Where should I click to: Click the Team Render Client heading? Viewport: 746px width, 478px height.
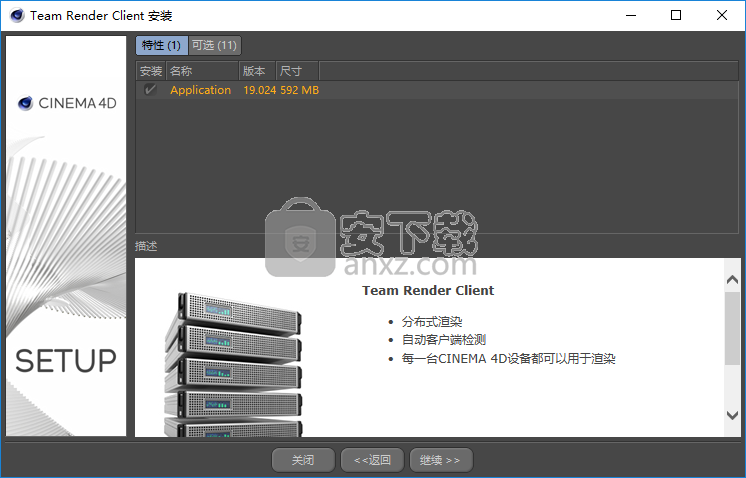(428, 290)
